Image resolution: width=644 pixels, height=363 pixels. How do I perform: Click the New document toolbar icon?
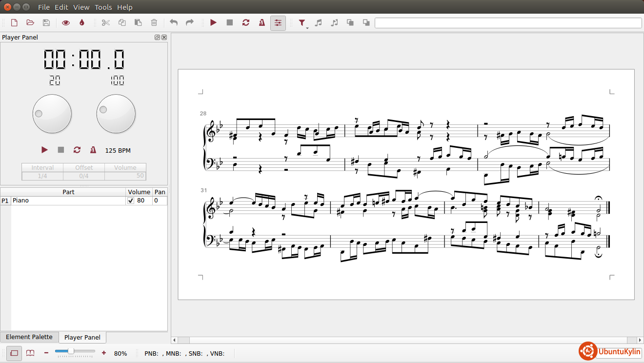[x=14, y=22]
